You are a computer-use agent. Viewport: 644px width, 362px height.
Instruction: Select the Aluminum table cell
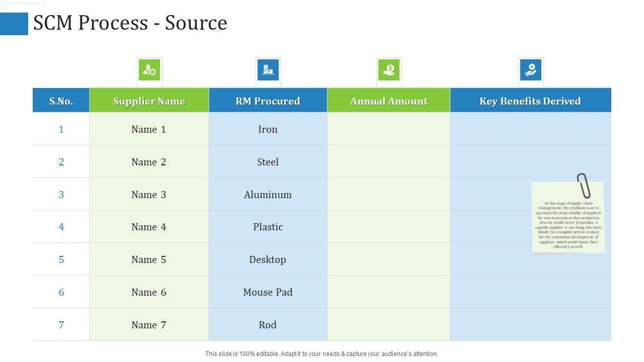(268, 195)
